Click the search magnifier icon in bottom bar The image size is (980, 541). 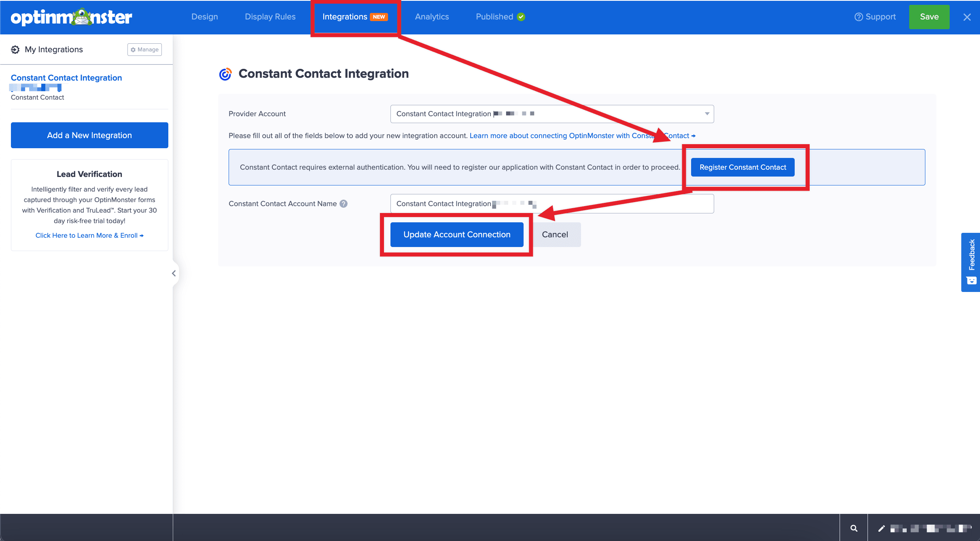854,528
